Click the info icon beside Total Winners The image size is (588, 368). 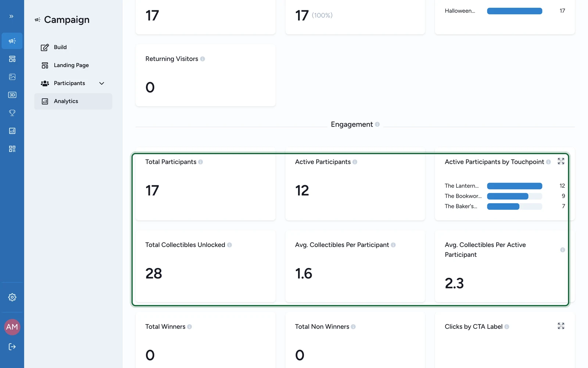(x=190, y=327)
